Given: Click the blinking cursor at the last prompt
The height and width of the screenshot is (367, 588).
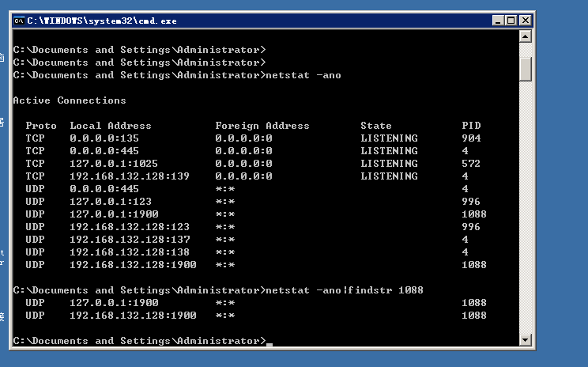Looking at the screenshot, I should (269, 343).
